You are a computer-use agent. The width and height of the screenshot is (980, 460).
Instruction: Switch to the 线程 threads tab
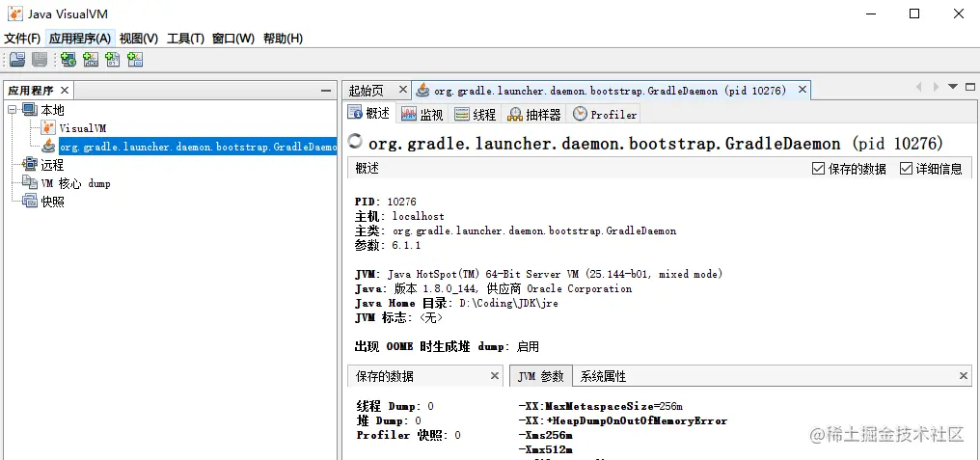(x=475, y=115)
